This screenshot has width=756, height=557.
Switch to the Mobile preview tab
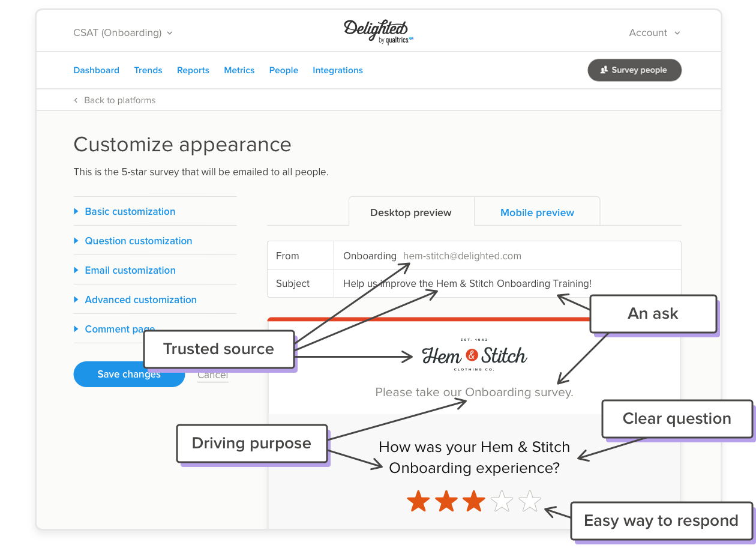coord(537,212)
